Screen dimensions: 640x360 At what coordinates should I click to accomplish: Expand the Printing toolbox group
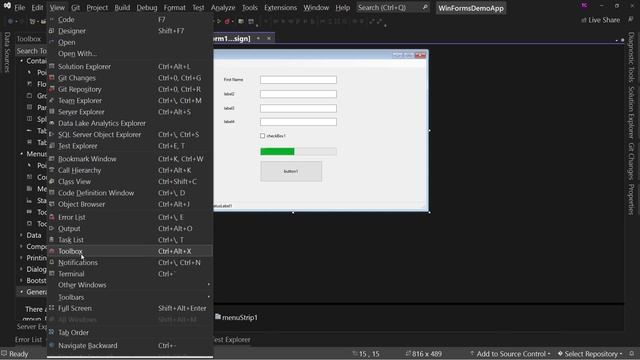tap(22, 258)
